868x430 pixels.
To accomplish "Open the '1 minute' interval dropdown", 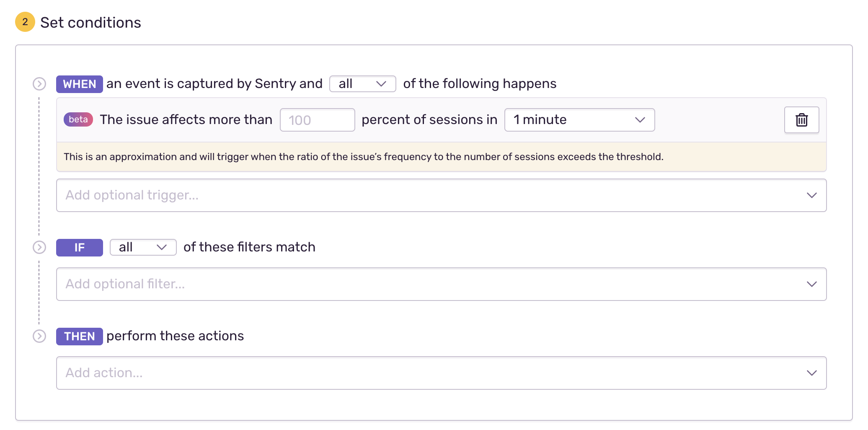I will (x=579, y=120).
